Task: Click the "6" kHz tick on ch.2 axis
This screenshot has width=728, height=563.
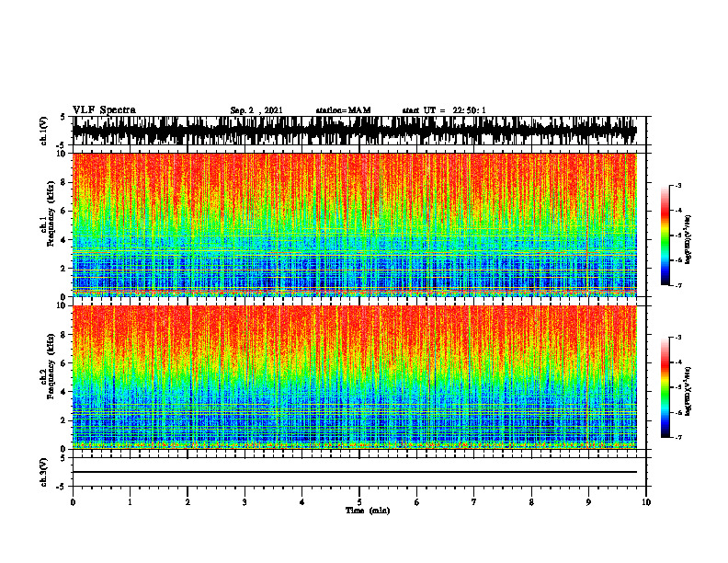Action: pos(65,362)
